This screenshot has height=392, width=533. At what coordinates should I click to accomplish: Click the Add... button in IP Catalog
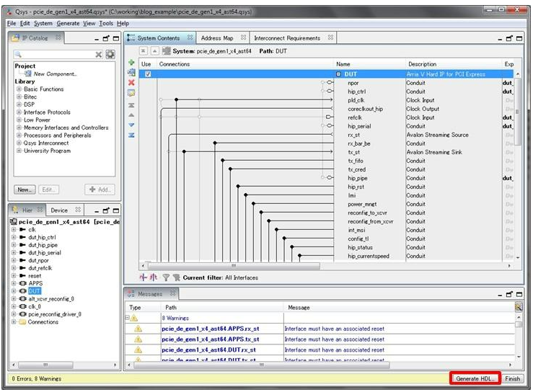pyautogui.click(x=100, y=190)
